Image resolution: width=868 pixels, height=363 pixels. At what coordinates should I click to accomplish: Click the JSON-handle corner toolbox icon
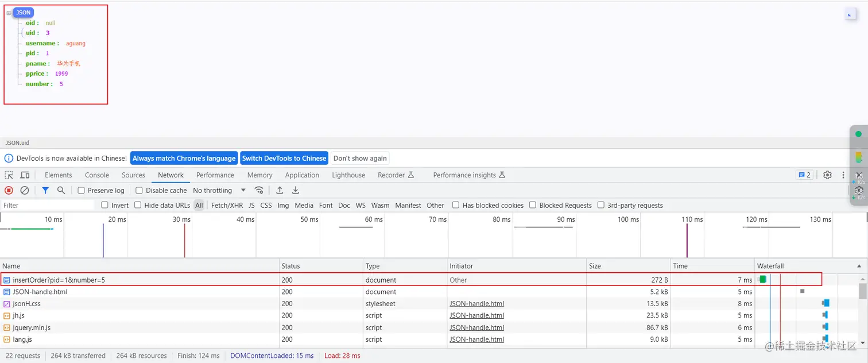[x=851, y=14]
